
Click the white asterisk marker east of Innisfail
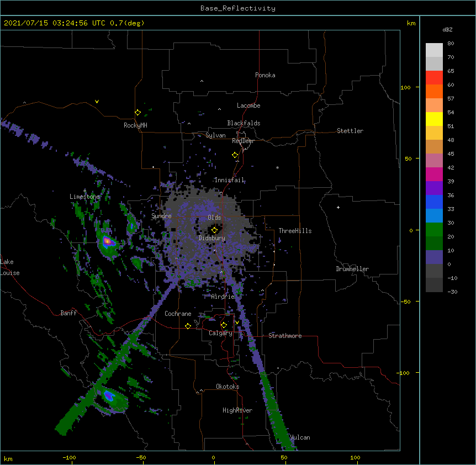[277, 167]
